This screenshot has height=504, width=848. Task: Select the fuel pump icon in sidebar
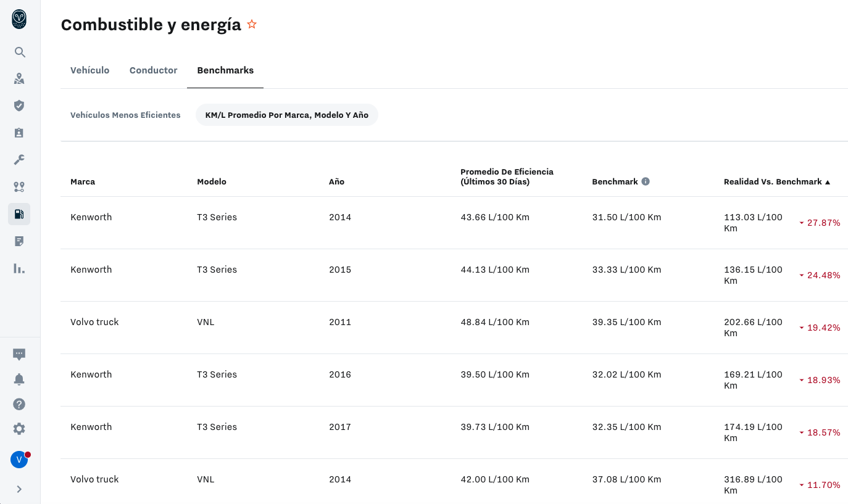pyautogui.click(x=19, y=214)
